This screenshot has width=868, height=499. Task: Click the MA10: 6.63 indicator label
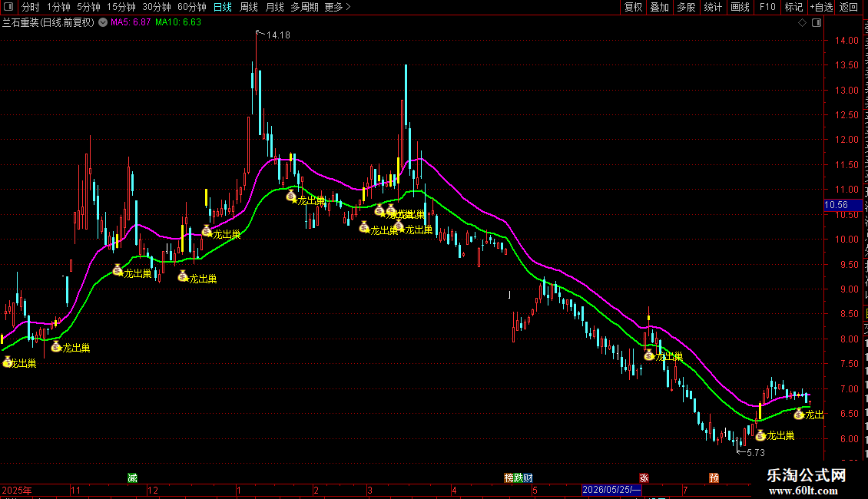click(x=178, y=22)
